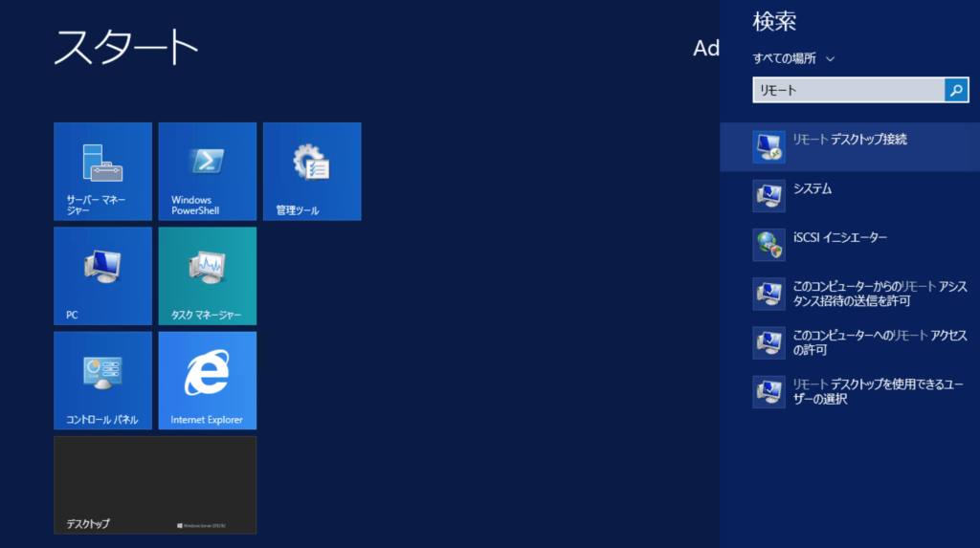Launch the Windows PowerShell tile
Screen dimensions: 980x548
point(208,171)
